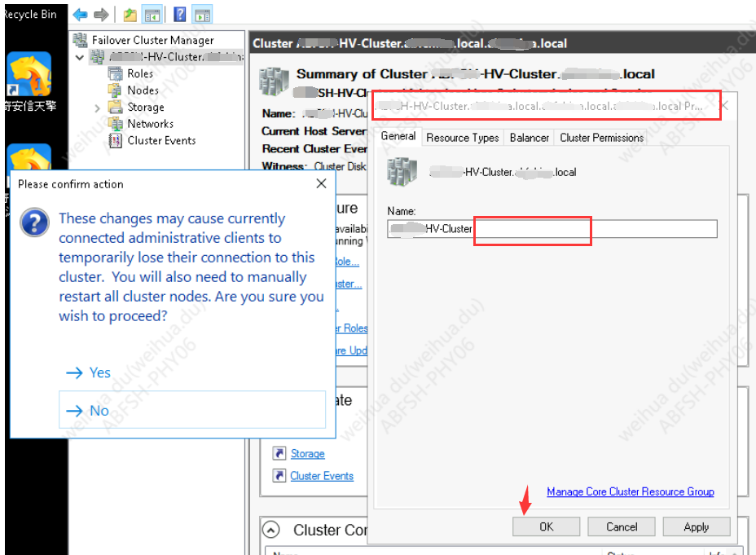Click the Networks icon in tree
The height and width of the screenshot is (555, 756).
pos(115,124)
